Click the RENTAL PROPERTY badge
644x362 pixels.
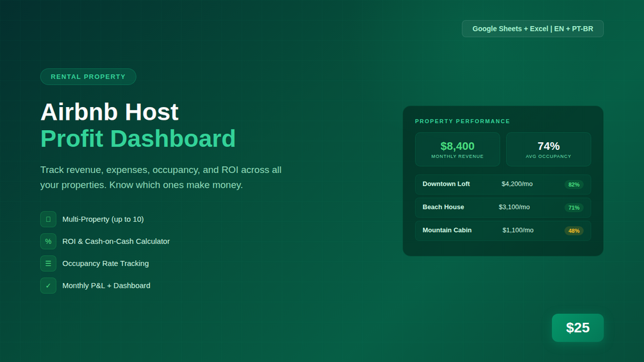pyautogui.click(x=88, y=77)
